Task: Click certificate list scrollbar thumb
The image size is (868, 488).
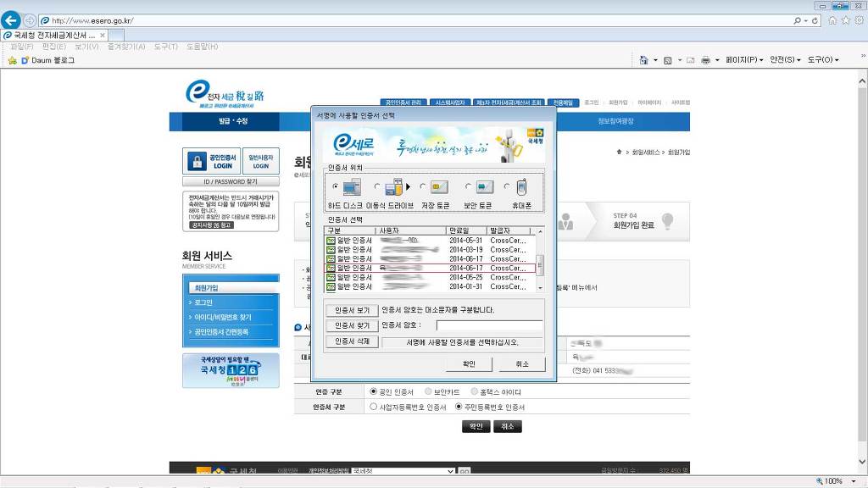Action: tap(540, 265)
